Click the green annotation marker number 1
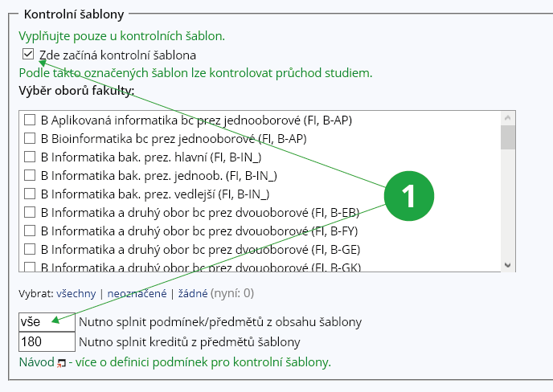553x392 pixels. point(408,194)
